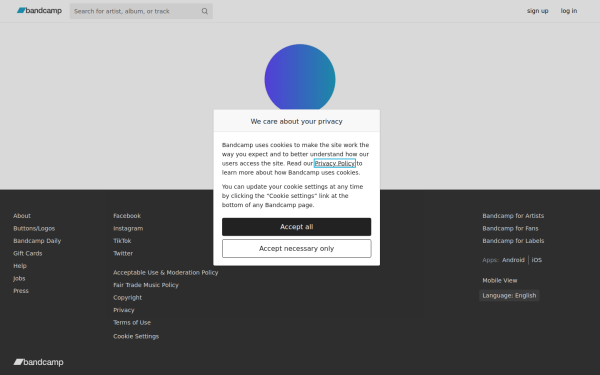
Task: Click the gradient circle avatar image
Action: click(300, 79)
